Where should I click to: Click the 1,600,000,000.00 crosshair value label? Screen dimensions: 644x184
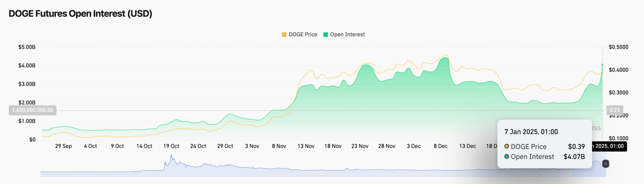[33, 110]
